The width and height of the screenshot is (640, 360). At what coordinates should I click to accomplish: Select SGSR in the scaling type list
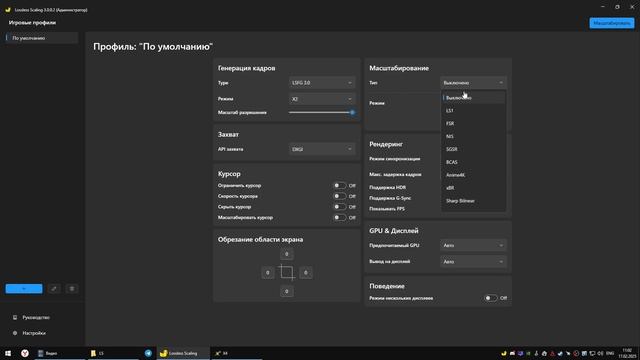(473, 149)
